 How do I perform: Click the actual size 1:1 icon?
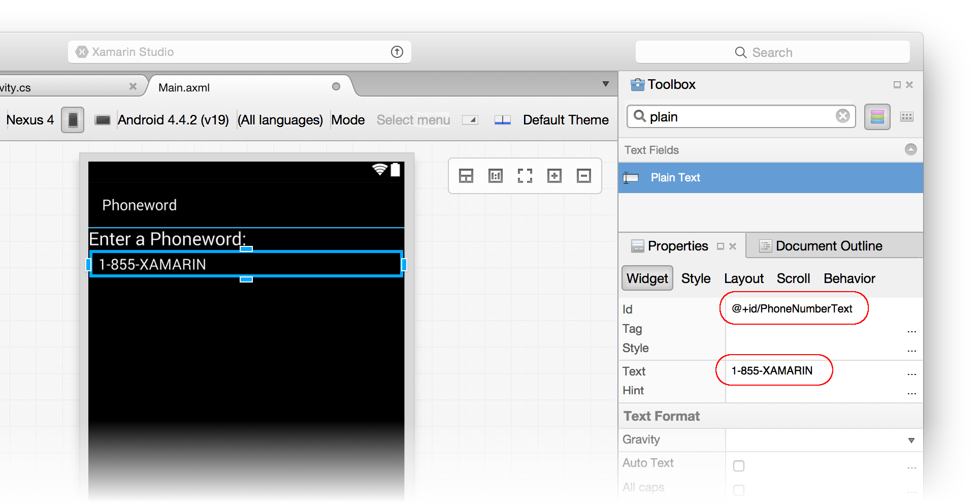[495, 176]
